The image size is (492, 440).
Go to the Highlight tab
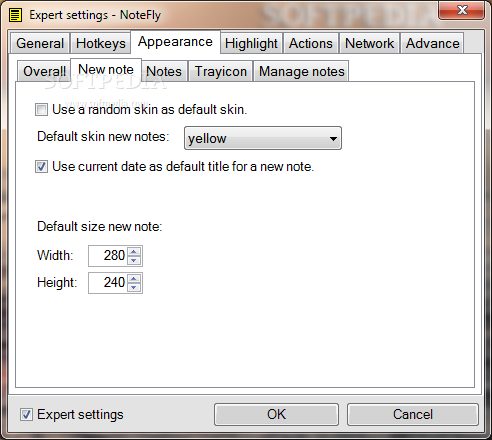coord(251,43)
